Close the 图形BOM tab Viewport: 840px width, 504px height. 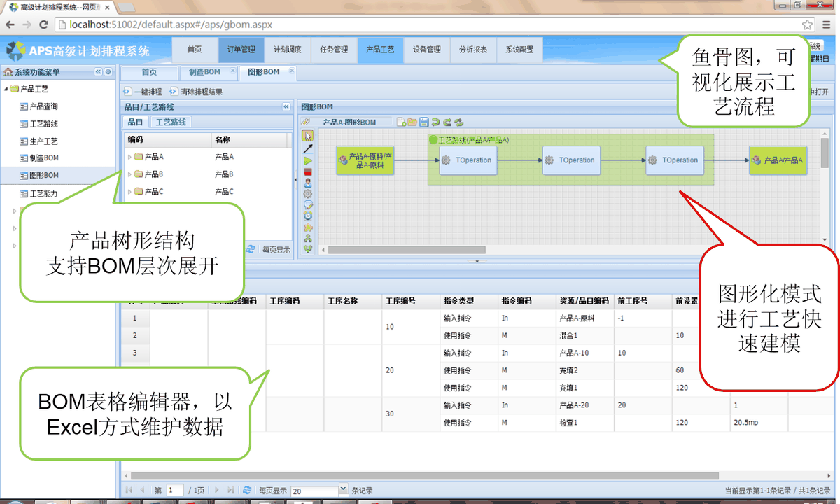292,71
